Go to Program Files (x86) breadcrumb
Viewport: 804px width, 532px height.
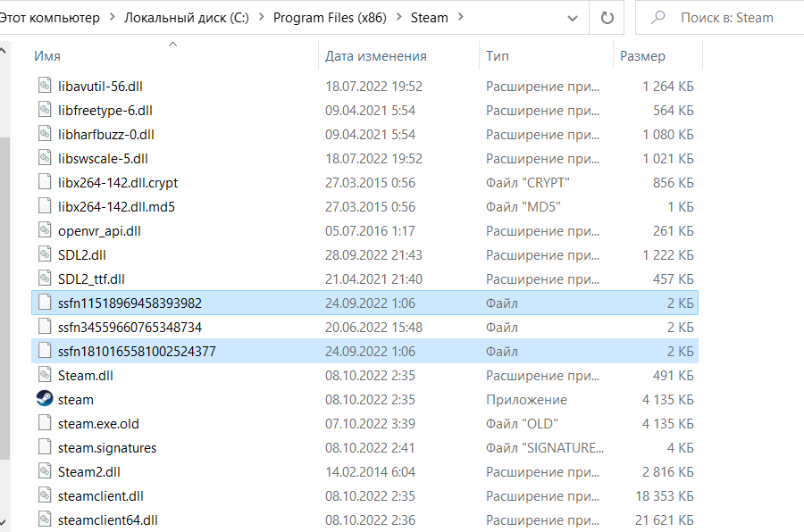[x=330, y=18]
